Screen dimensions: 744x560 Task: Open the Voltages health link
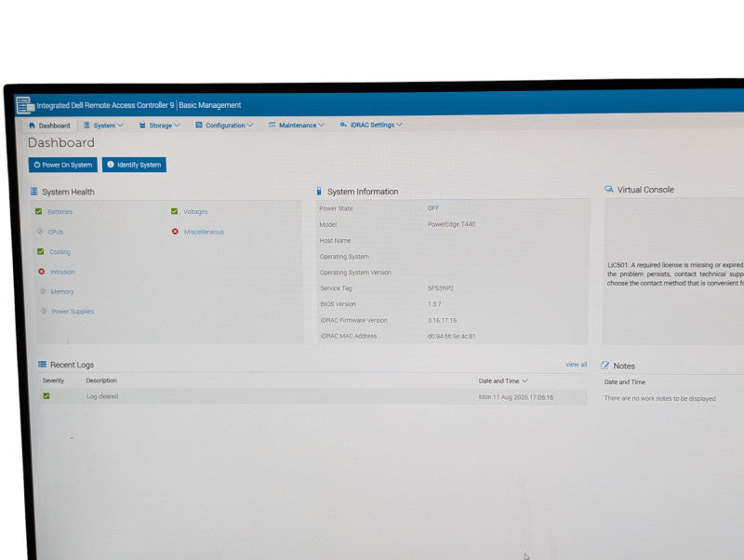[x=195, y=212]
